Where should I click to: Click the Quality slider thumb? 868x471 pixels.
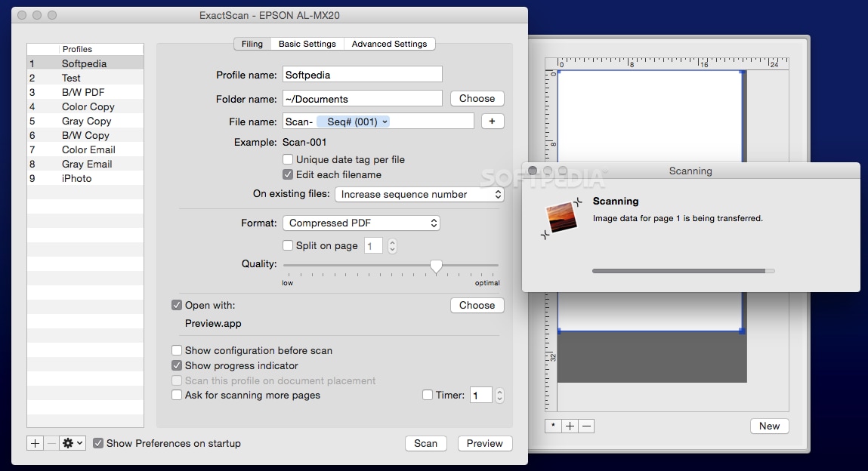(436, 267)
